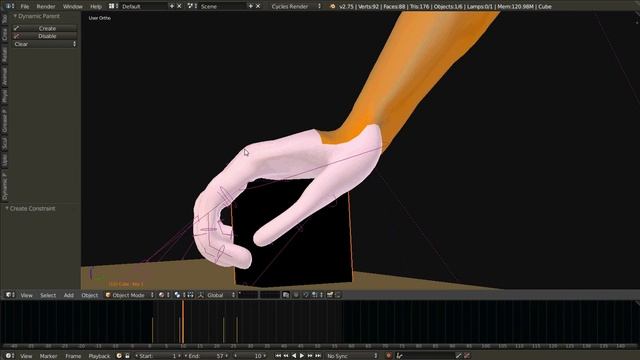Toggle lock camera and layers to scene

tap(286, 295)
